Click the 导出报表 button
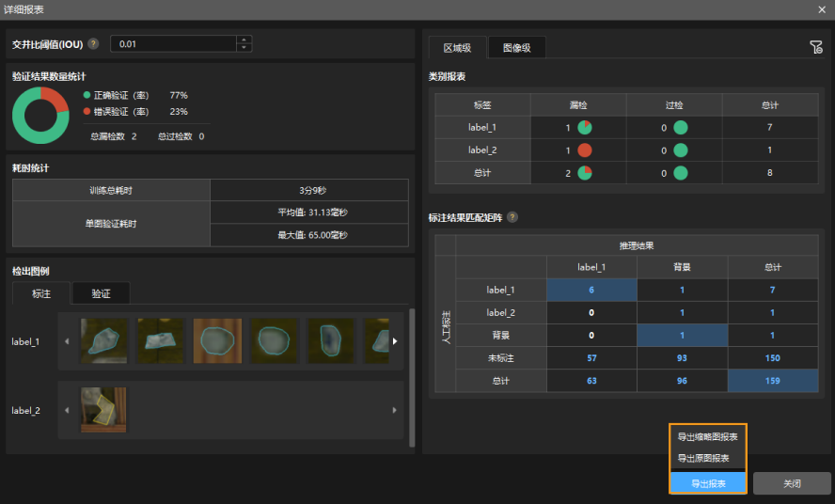 tap(708, 483)
